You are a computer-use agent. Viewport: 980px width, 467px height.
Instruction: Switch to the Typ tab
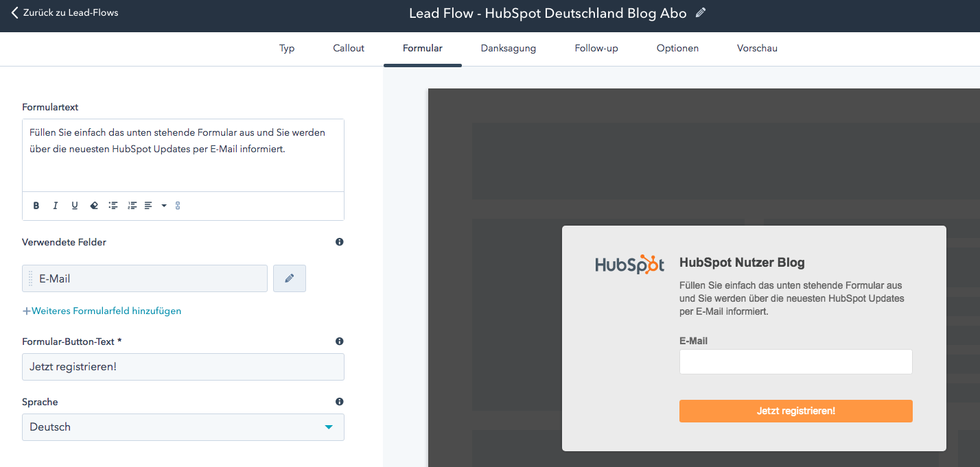(287, 49)
